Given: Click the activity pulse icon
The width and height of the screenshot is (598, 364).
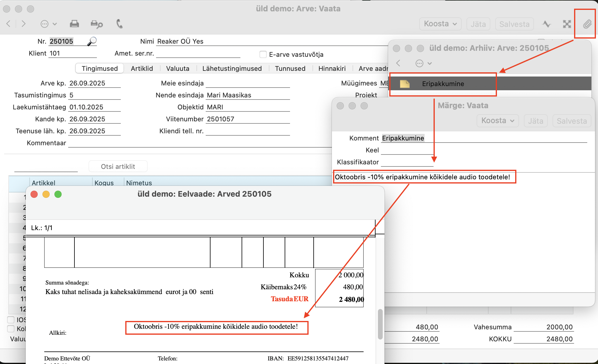Looking at the screenshot, I should (x=547, y=24).
